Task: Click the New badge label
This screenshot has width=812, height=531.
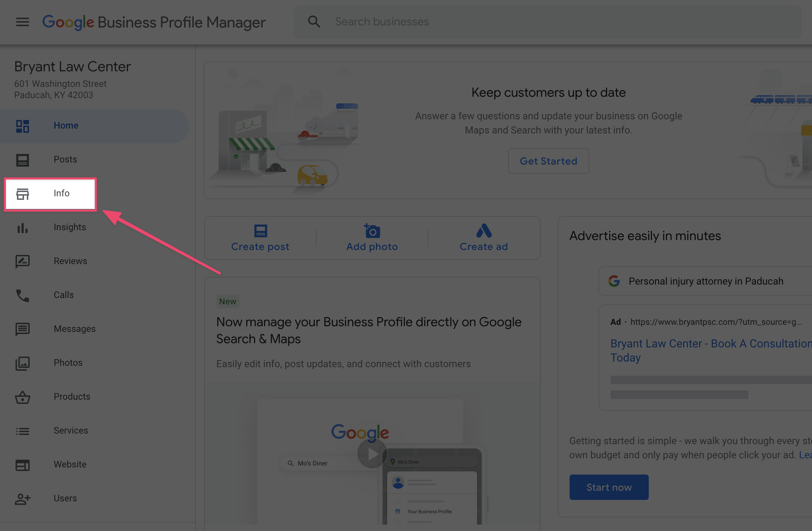Action: click(228, 302)
